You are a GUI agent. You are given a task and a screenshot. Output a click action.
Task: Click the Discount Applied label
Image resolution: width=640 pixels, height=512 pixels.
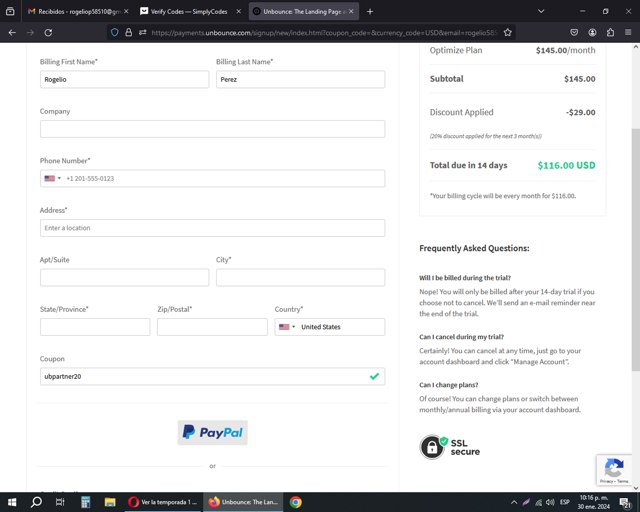point(461,112)
